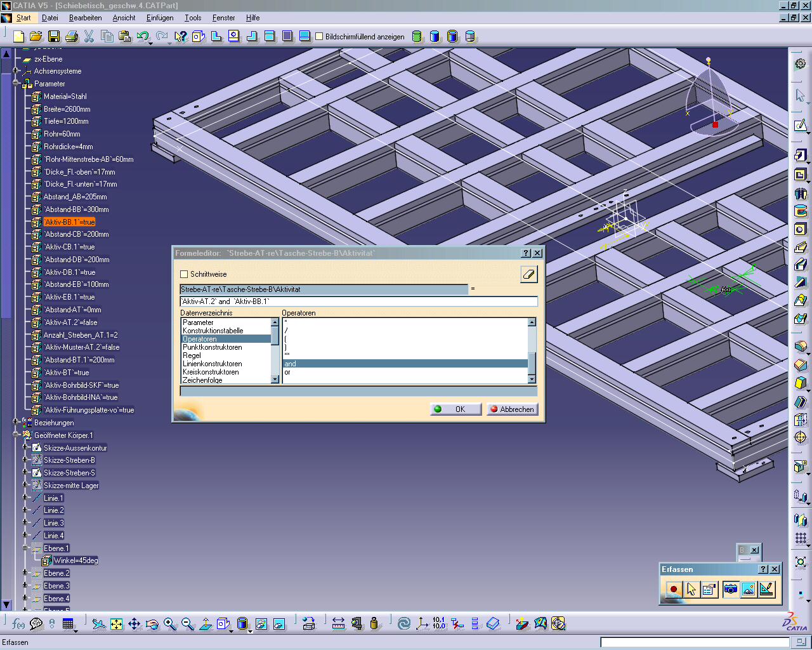Click the Operatoren list scroll up arrow

(x=532, y=322)
